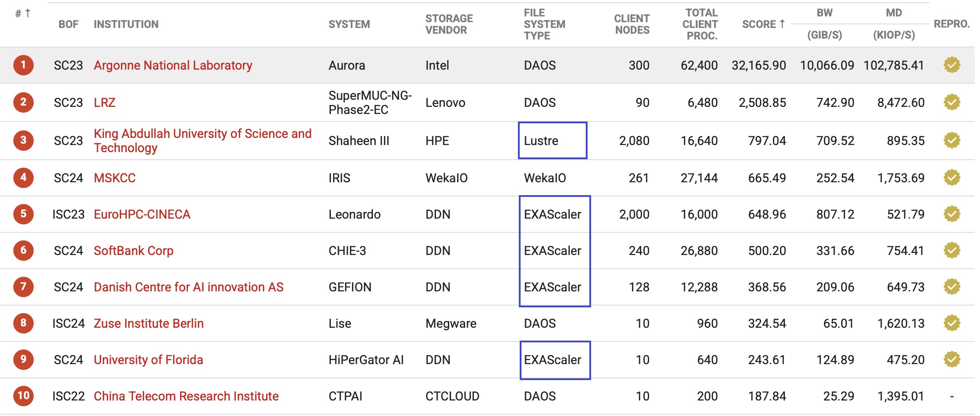Image resolution: width=980 pixels, height=416 pixels.
Task: Click the BOF column header
Action: (x=68, y=24)
